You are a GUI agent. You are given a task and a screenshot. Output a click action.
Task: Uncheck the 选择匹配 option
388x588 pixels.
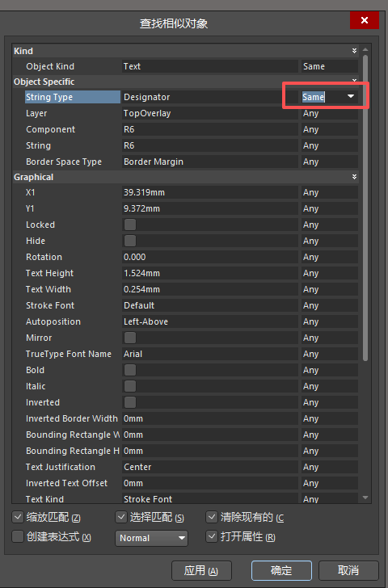click(120, 517)
